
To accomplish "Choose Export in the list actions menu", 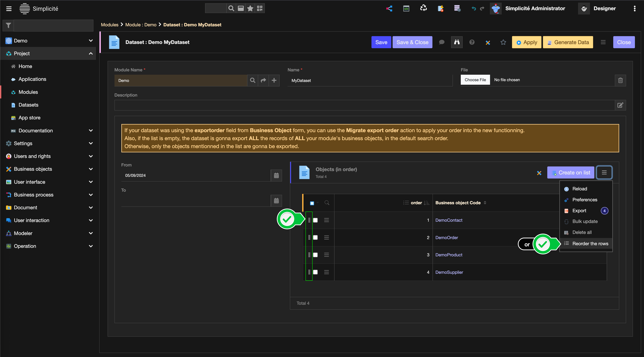I will coord(579,211).
